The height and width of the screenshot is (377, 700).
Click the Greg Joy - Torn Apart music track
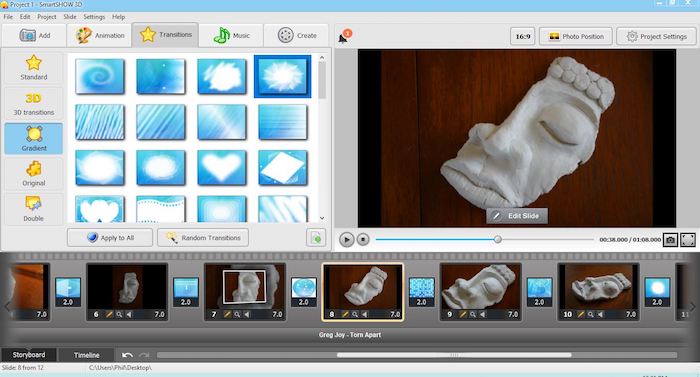[x=350, y=335]
